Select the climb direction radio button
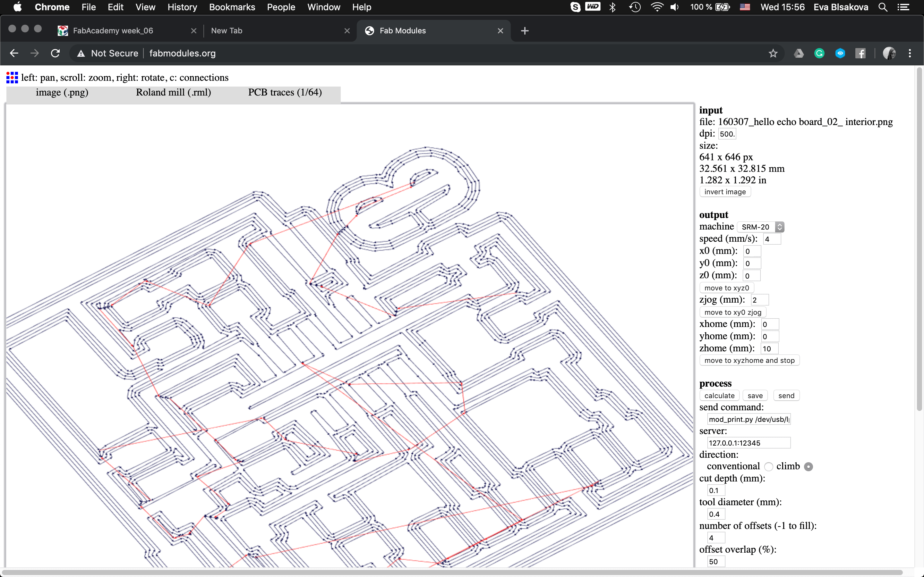Screen dimensions: 924x577 (x=808, y=467)
